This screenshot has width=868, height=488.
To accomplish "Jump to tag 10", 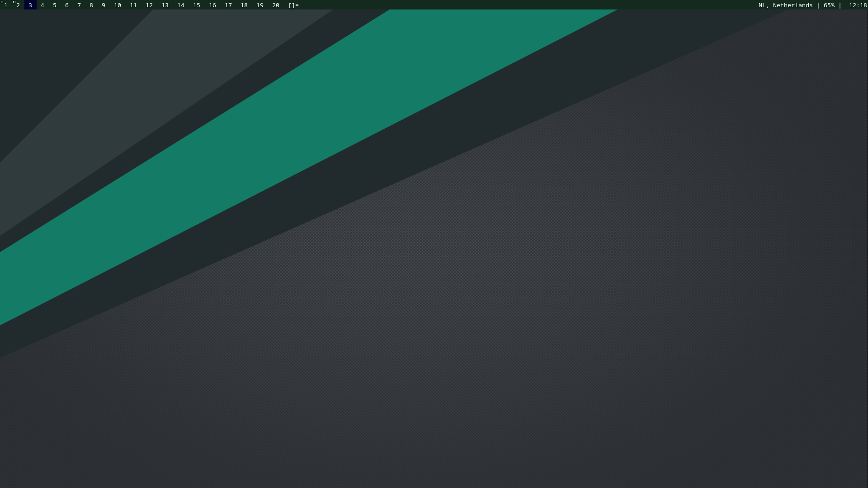I will [118, 5].
